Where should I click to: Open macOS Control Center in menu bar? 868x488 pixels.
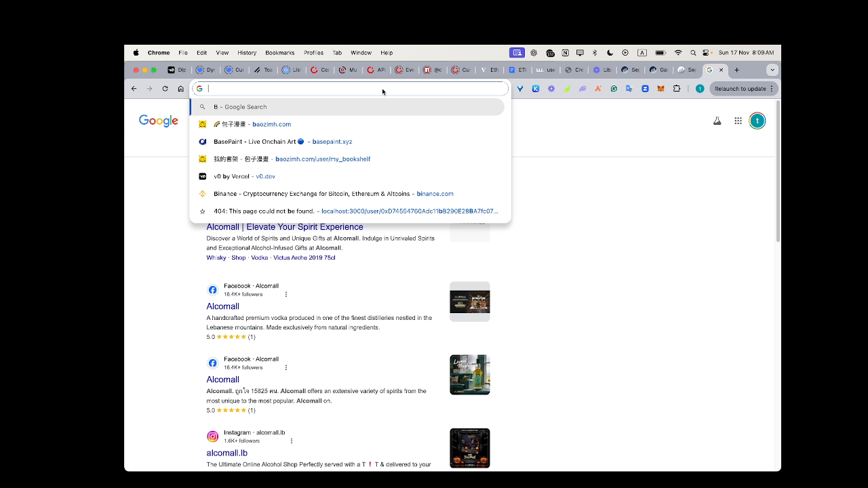coord(706,53)
